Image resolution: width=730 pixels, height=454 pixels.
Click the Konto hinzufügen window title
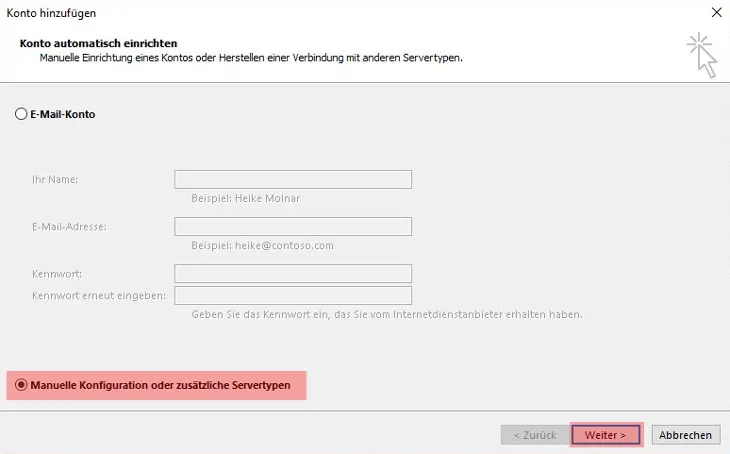click(x=52, y=13)
